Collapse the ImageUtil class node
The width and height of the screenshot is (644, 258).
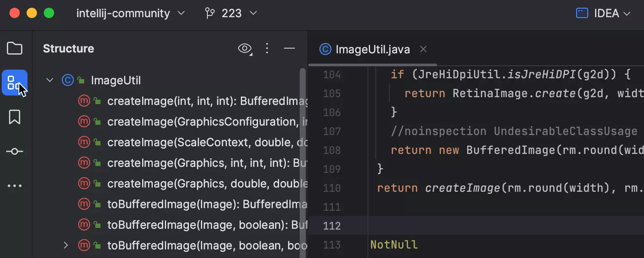pyautogui.click(x=50, y=80)
